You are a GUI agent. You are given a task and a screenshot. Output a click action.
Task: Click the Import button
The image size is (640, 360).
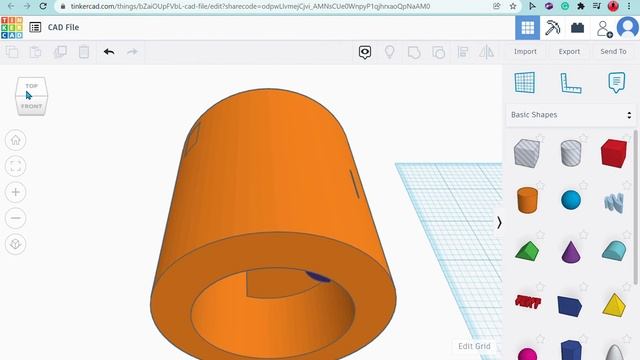tap(525, 51)
